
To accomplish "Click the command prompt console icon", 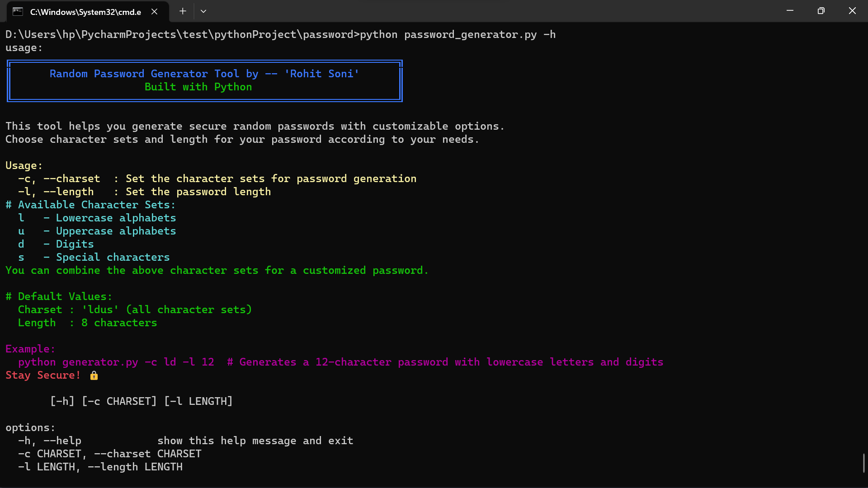I will (18, 12).
